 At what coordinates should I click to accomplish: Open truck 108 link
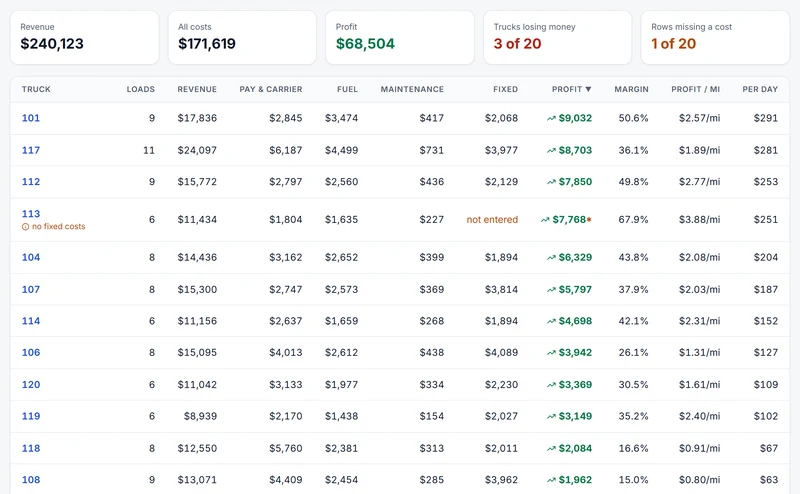(x=31, y=480)
